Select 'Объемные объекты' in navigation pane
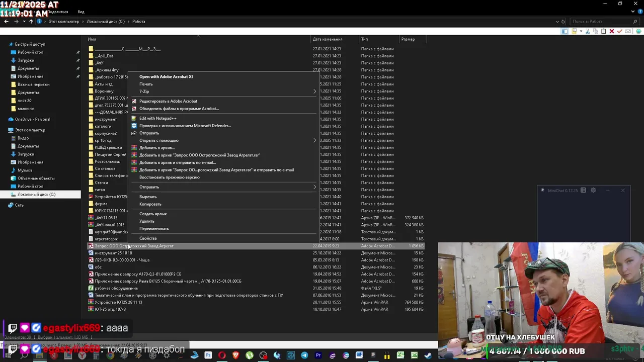Image resolution: width=644 pixels, height=362 pixels. coord(36,178)
